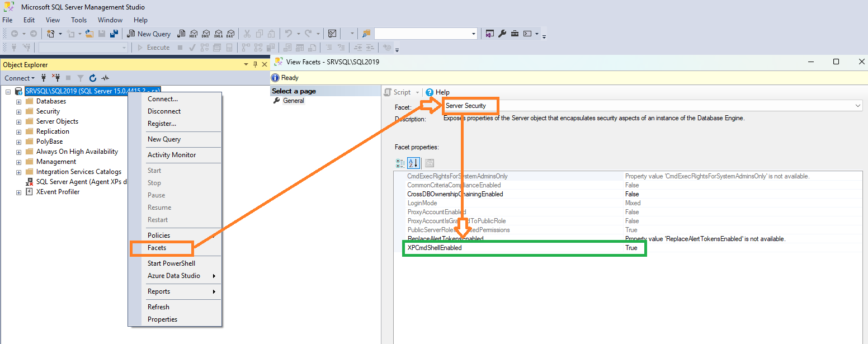
Task: Open the Script button's dropdown arrow
Action: click(417, 92)
